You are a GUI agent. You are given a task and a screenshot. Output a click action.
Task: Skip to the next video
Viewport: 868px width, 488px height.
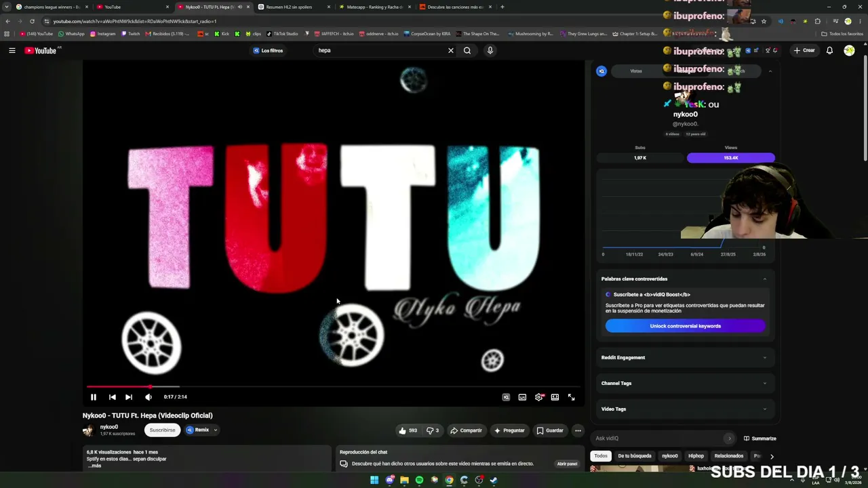tap(129, 397)
